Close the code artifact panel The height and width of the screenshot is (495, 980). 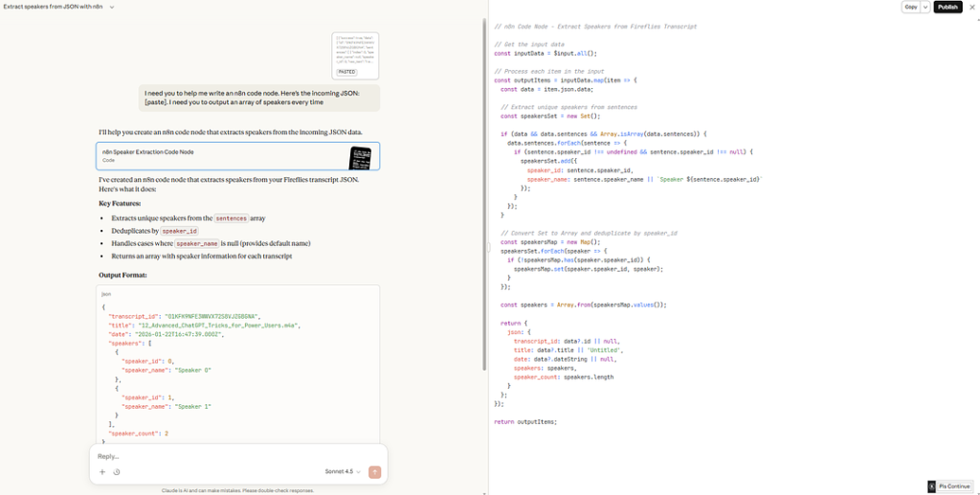(972, 7)
